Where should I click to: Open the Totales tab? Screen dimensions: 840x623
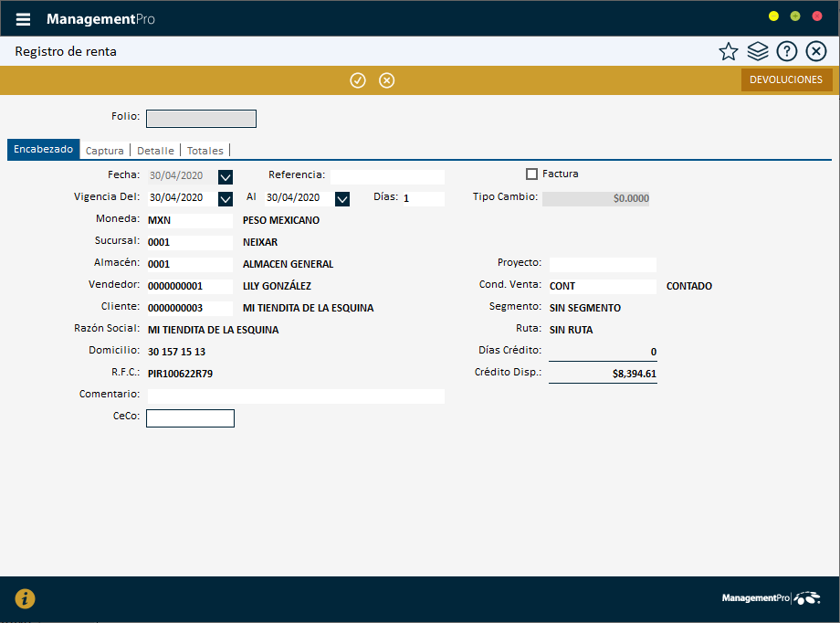click(205, 151)
